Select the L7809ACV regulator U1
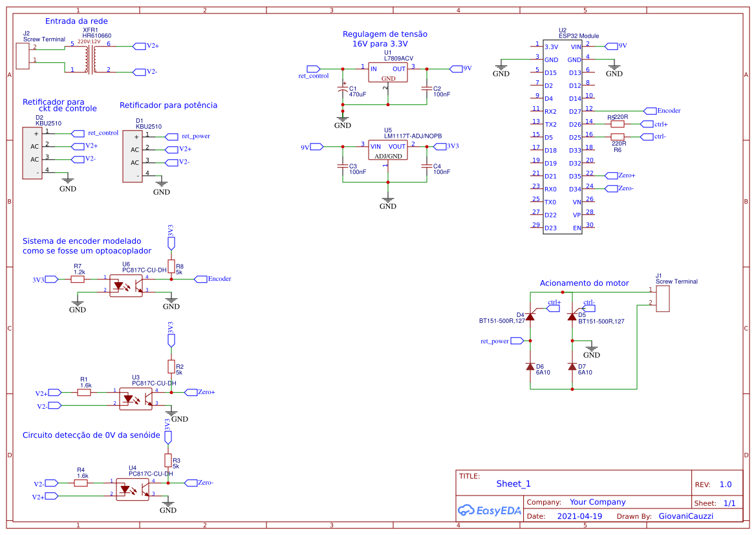This screenshot has height=535, width=756. pyautogui.click(x=387, y=72)
